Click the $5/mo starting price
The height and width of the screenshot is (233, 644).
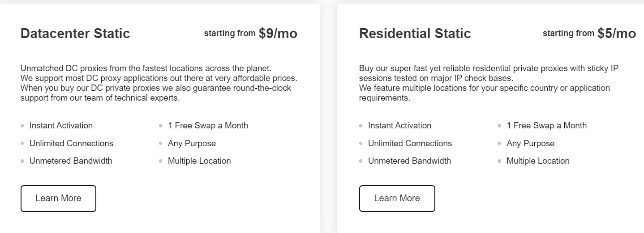click(616, 34)
